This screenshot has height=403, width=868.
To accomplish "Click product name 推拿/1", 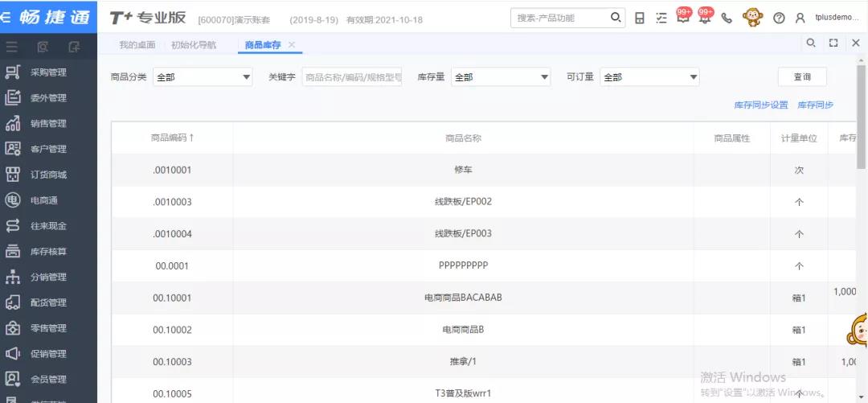I will [464, 362].
